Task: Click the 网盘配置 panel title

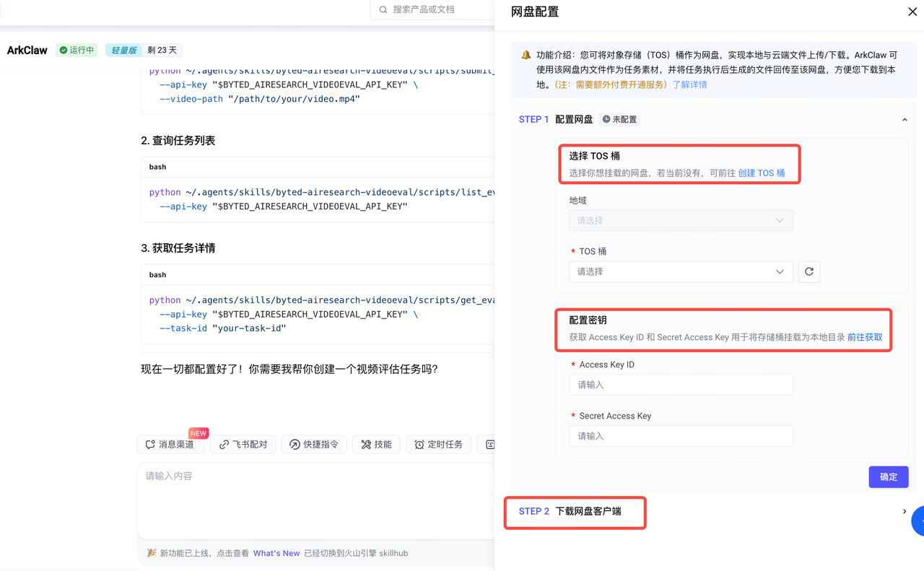Action: coord(535,12)
